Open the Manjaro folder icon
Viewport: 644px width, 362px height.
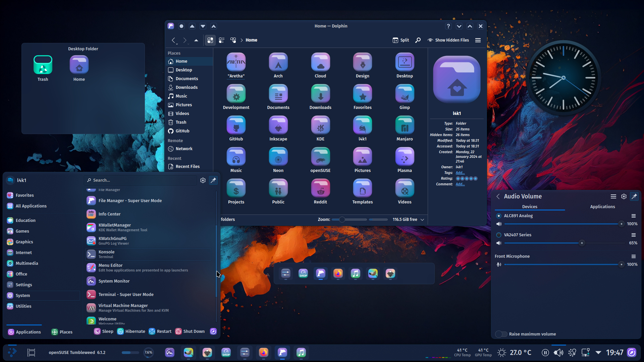[405, 125]
